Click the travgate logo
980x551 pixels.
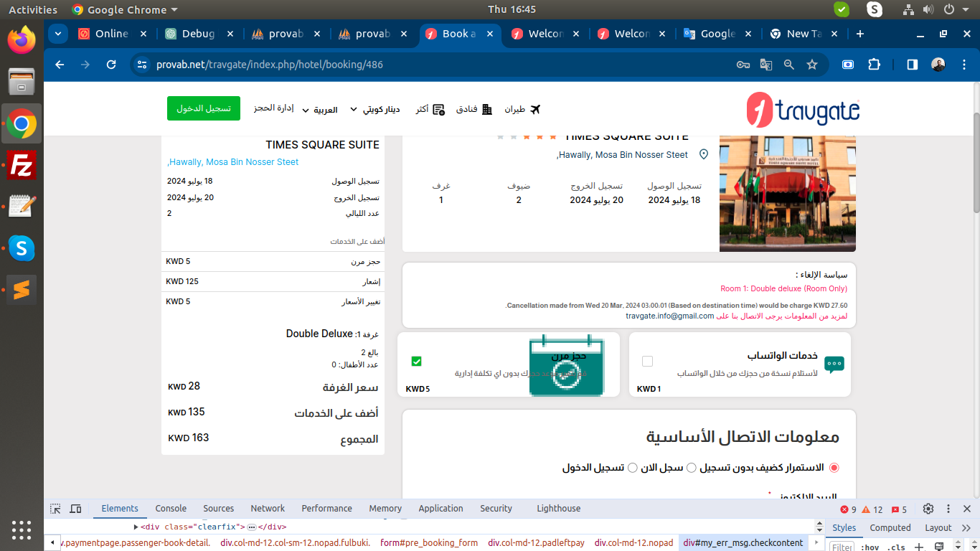(803, 110)
